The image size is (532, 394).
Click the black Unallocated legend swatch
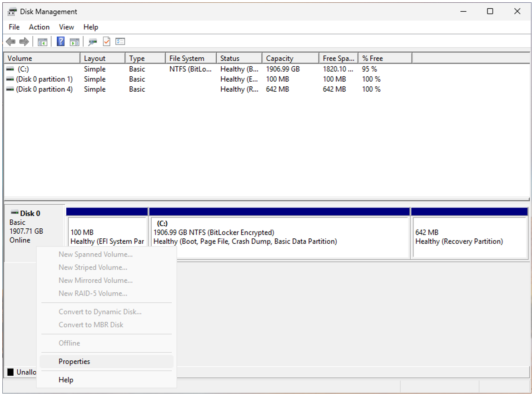tap(10, 373)
